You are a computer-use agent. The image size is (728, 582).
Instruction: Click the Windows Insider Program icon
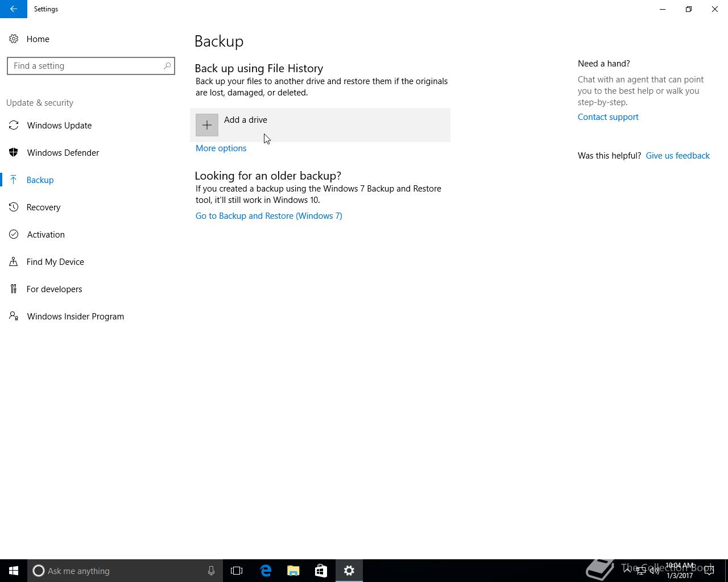14,317
